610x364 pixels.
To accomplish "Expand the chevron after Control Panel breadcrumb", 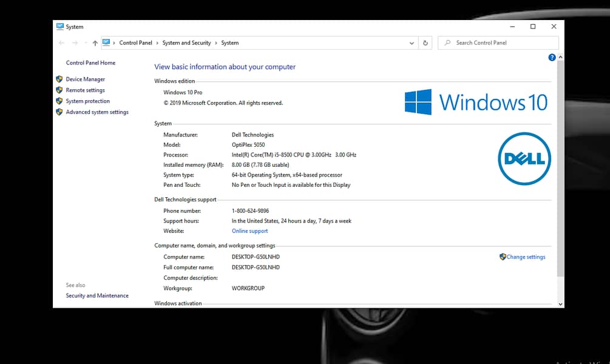I will [x=157, y=43].
